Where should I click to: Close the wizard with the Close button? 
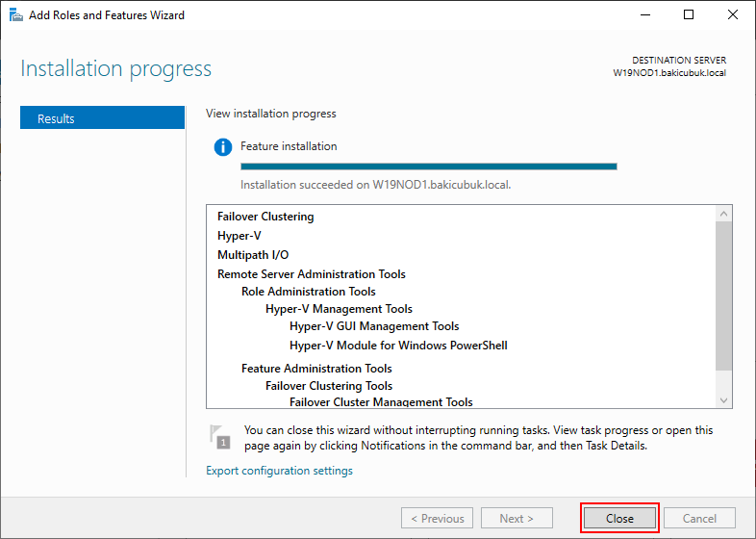click(619, 518)
